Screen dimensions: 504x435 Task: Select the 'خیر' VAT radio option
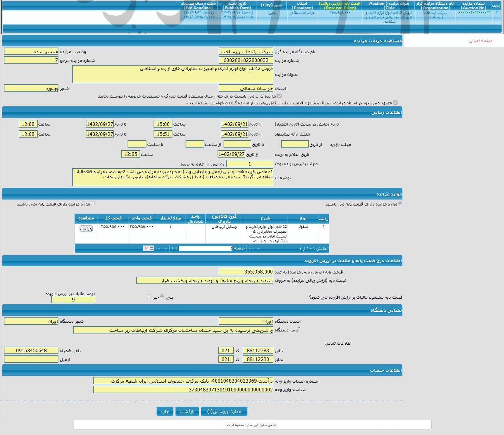(x=149, y=297)
